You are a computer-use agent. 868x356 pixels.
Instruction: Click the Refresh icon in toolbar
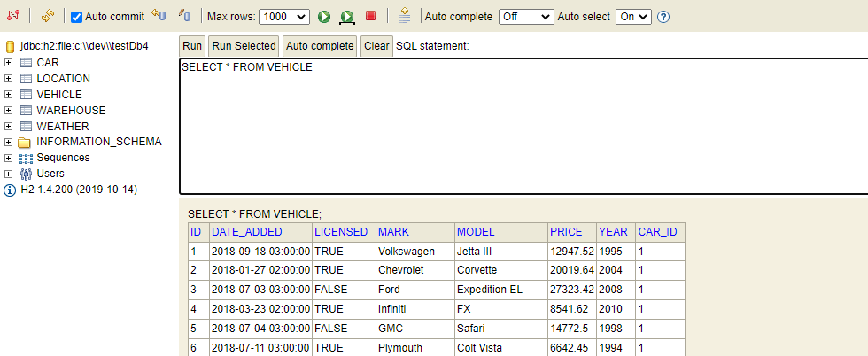coord(48,16)
